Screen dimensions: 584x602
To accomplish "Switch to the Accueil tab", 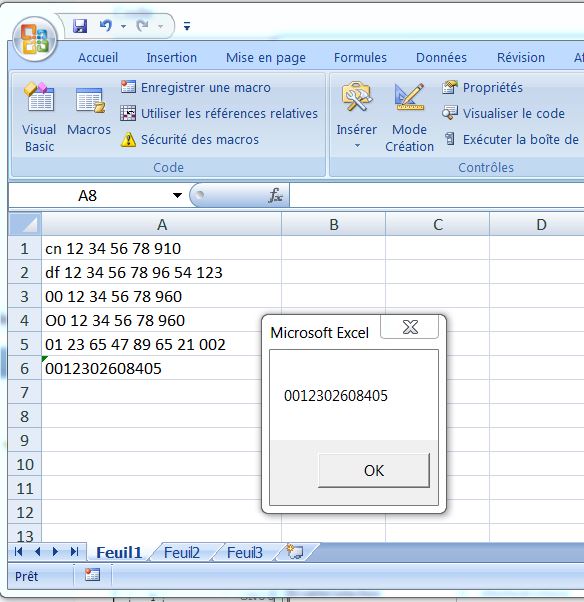I will (x=98, y=58).
